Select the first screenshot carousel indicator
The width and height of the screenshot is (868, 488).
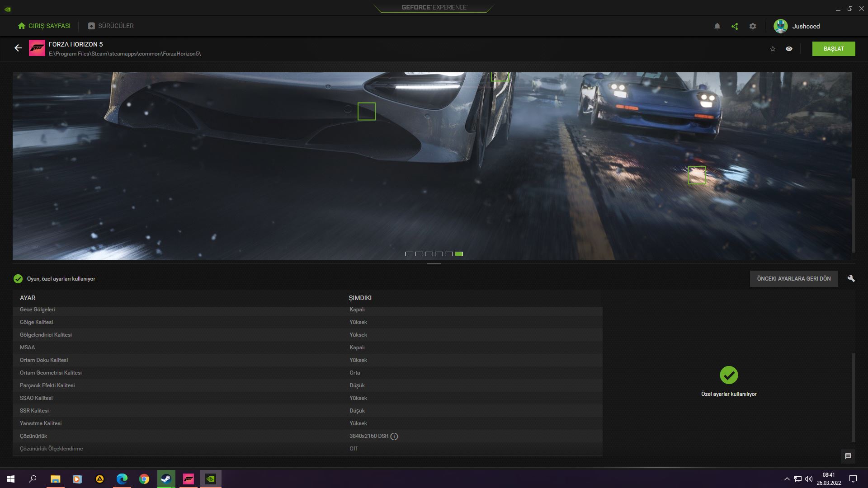pos(409,254)
